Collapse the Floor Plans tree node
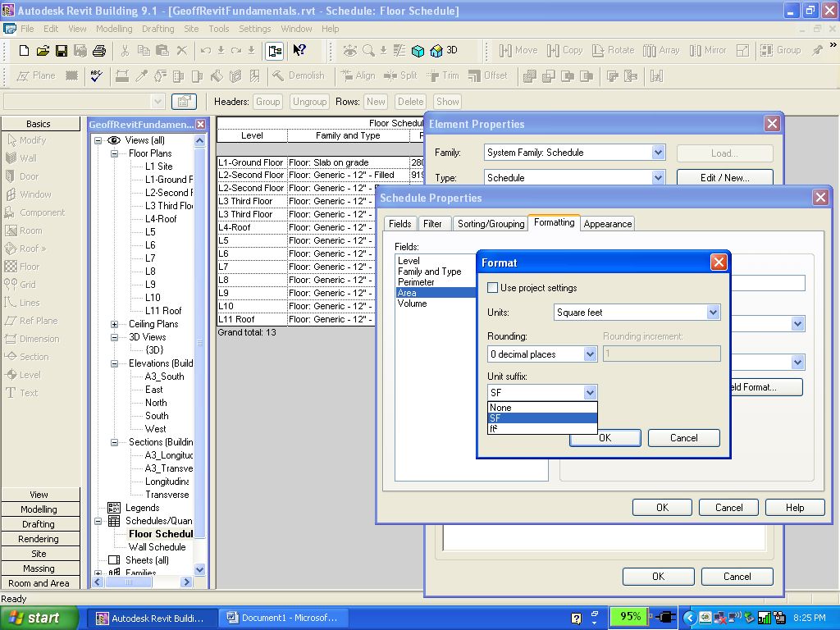Screen dimensions: 840x630 point(114,153)
